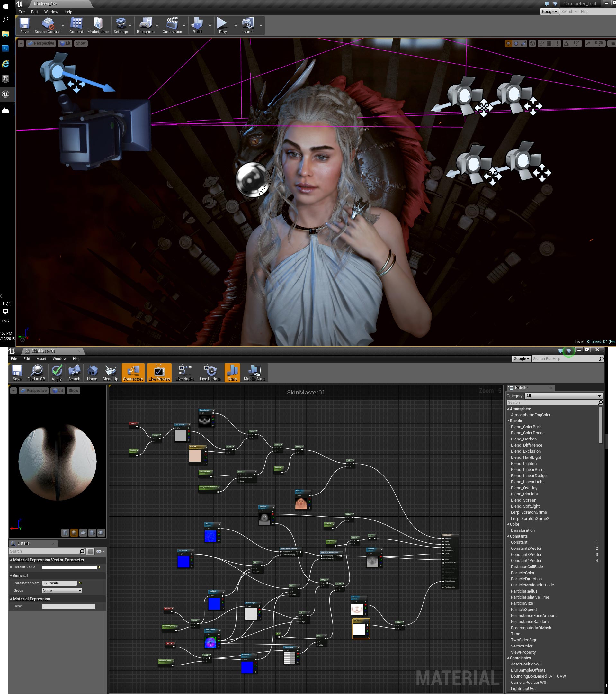Click the material editor Search icon
The image size is (616, 697).
click(74, 373)
